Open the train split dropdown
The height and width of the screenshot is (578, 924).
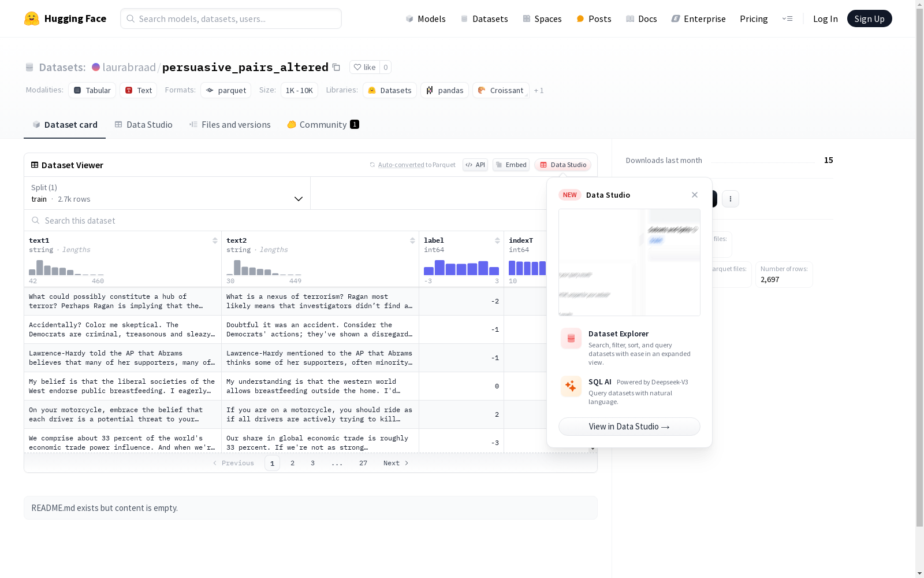pos(167,193)
